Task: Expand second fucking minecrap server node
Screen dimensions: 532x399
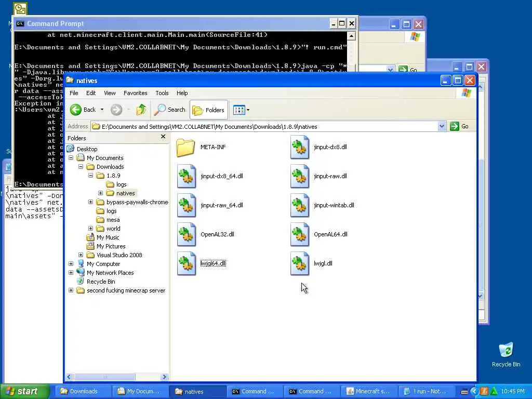Action: tap(71, 290)
